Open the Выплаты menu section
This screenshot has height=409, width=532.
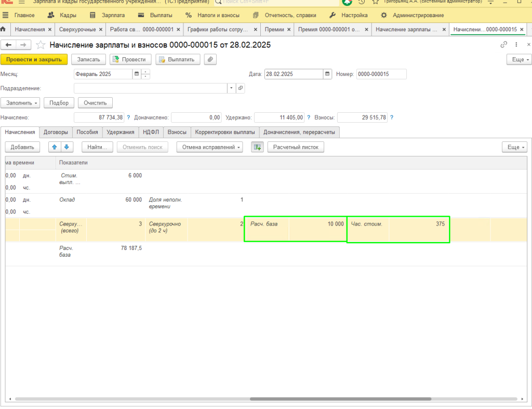(x=155, y=15)
